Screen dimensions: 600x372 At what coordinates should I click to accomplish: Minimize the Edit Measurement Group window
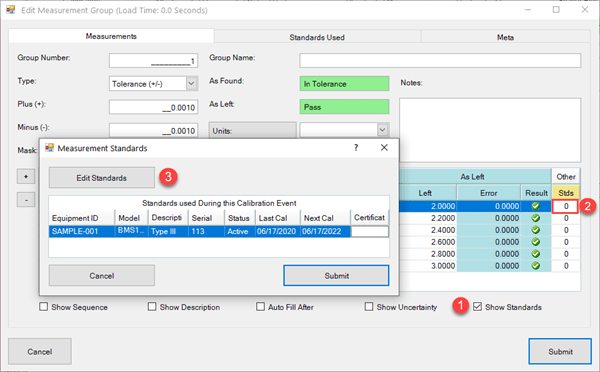pyautogui.click(x=528, y=10)
